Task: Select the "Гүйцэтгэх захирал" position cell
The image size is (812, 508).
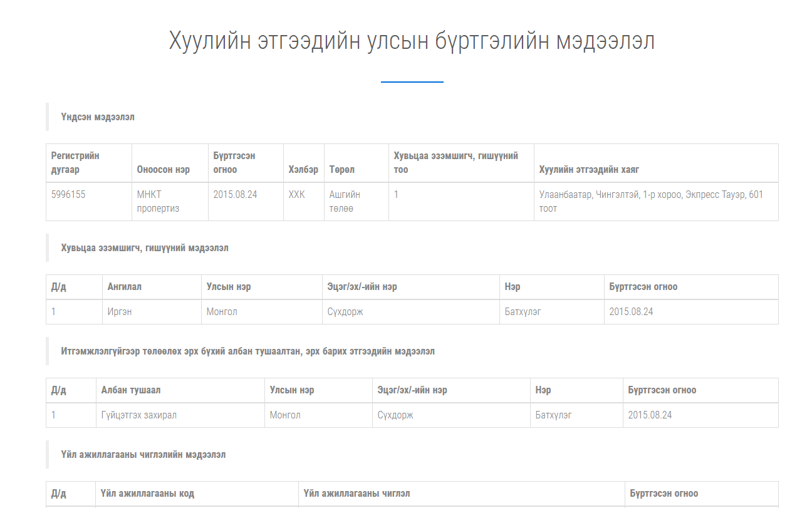Action: [x=139, y=415]
